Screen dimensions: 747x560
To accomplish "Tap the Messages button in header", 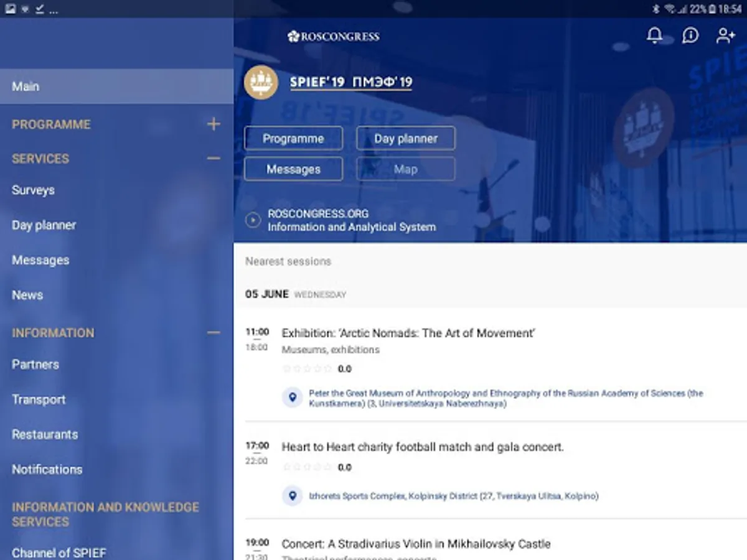I will (x=293, y=169).
